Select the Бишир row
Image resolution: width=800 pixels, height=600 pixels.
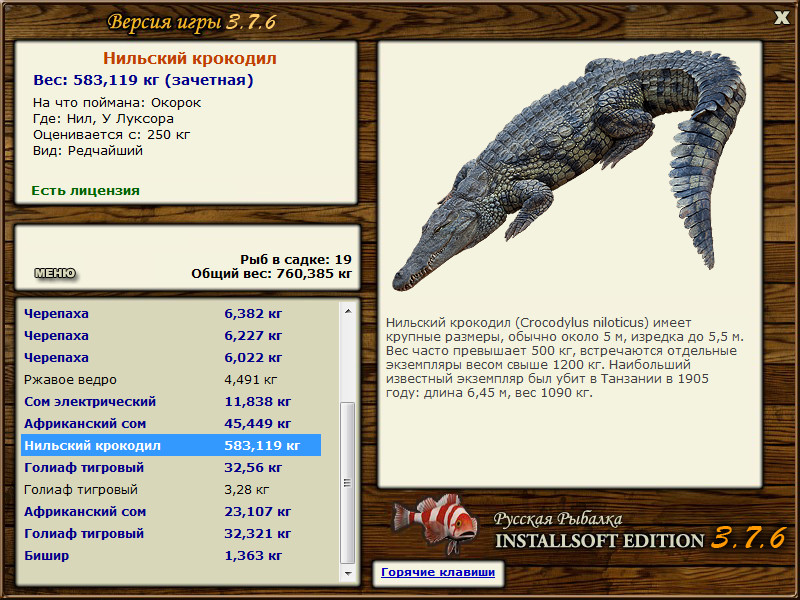[x=171, y=555]
